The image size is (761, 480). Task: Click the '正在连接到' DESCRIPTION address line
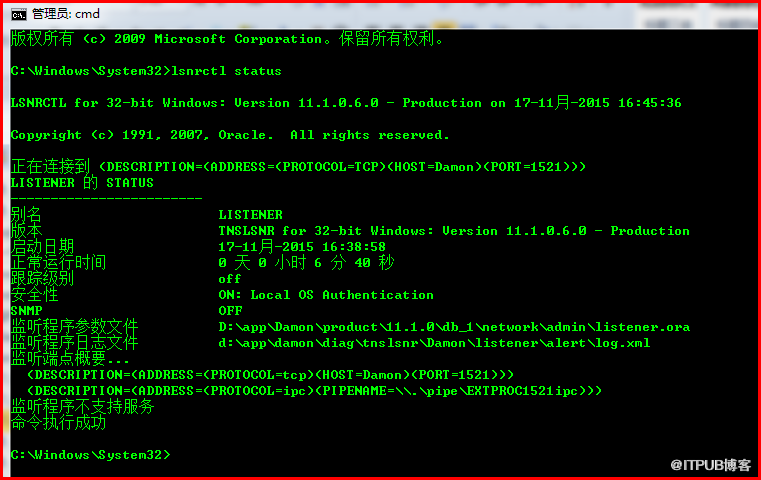click(x=298, y=166)
